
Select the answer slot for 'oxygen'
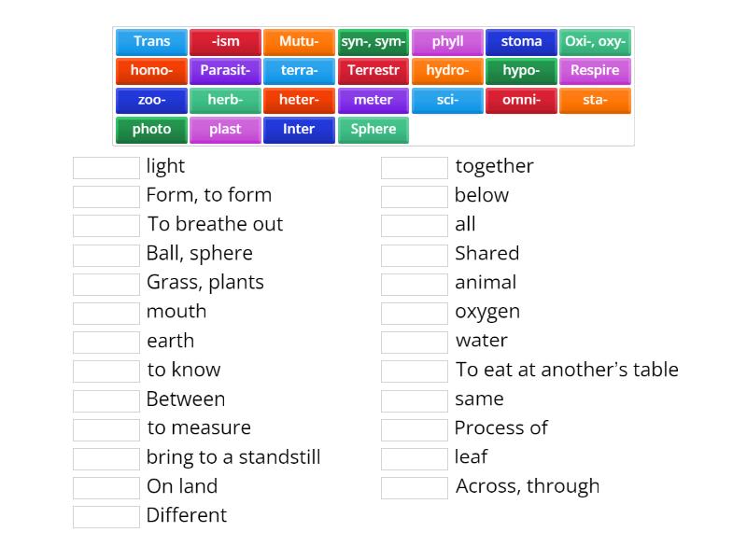coord(415,312)
